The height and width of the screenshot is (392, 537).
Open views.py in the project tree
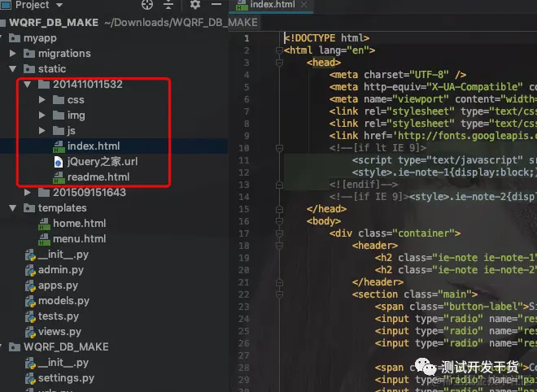(59, 332)
